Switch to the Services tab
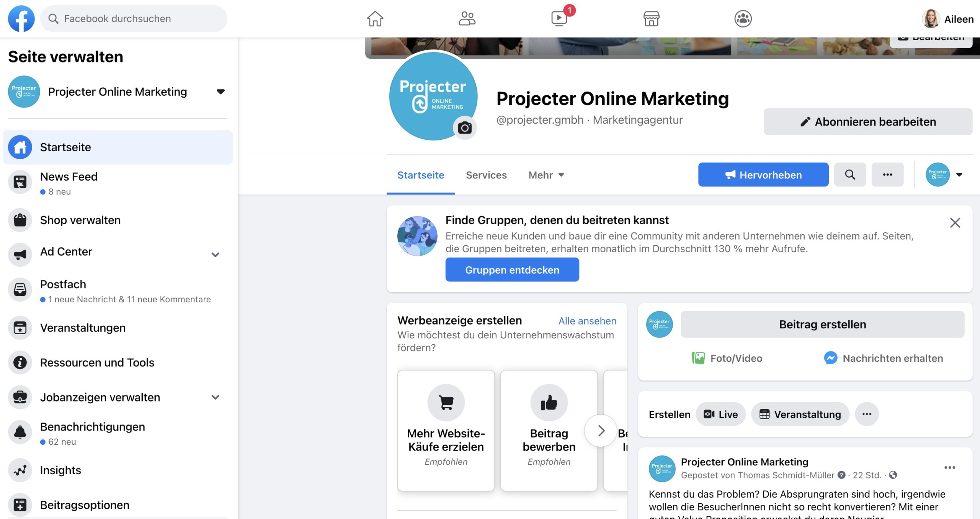The width and height of the screenshot is (980, 519). point(486,175)
